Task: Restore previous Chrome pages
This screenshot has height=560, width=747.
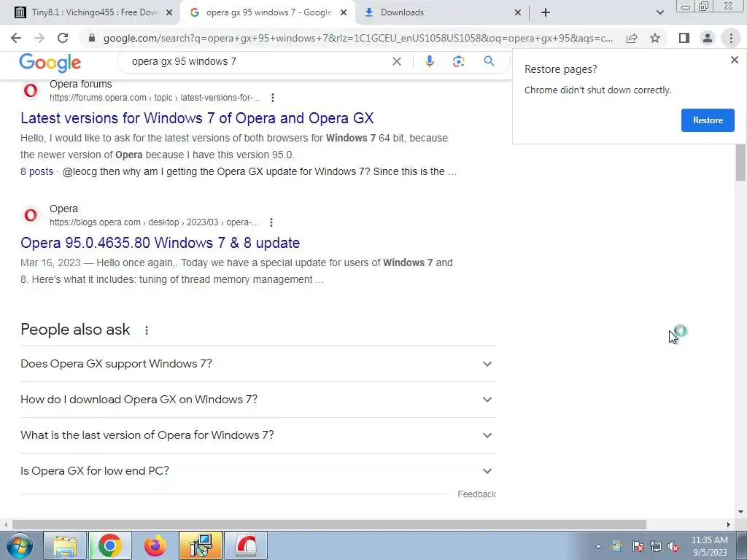Action: pyautogui.click(x=708, y=120)
